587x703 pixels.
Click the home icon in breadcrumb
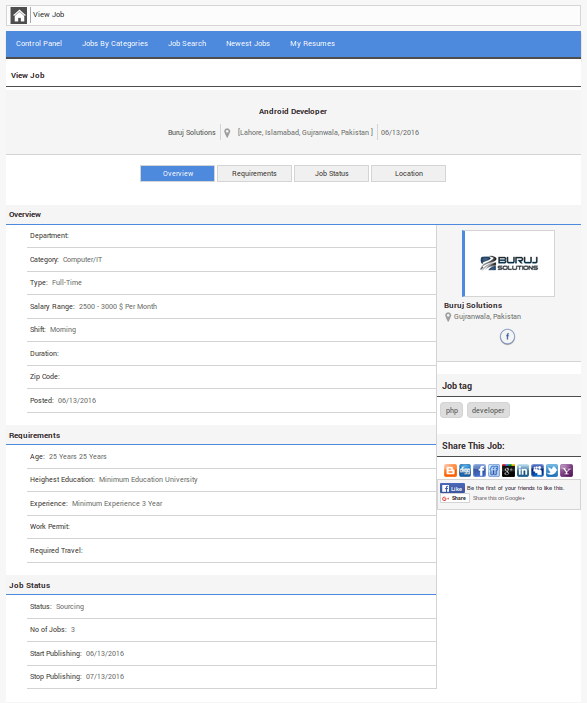19,15
